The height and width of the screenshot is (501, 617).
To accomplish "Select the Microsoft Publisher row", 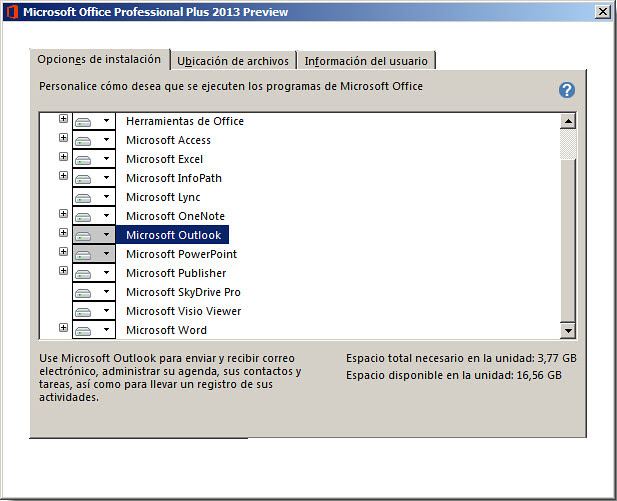I will (176, 273).
